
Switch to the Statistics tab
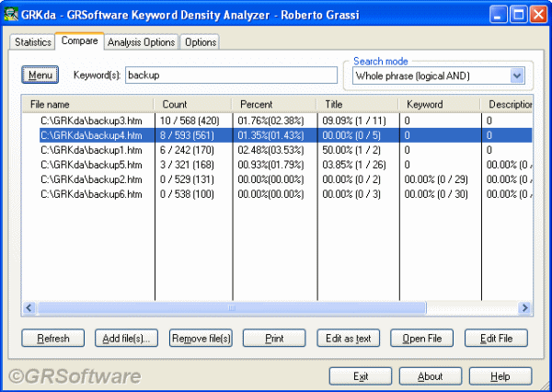32,42
